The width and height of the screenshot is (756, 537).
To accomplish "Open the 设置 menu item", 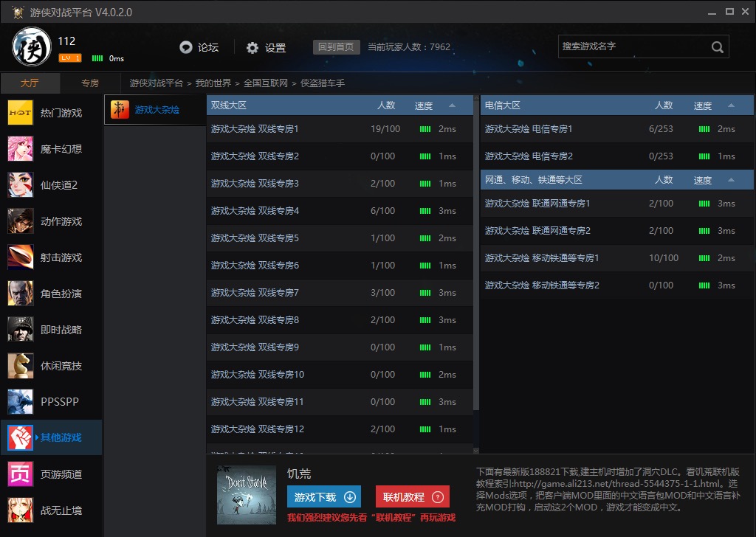I will [x=266, y=48].
